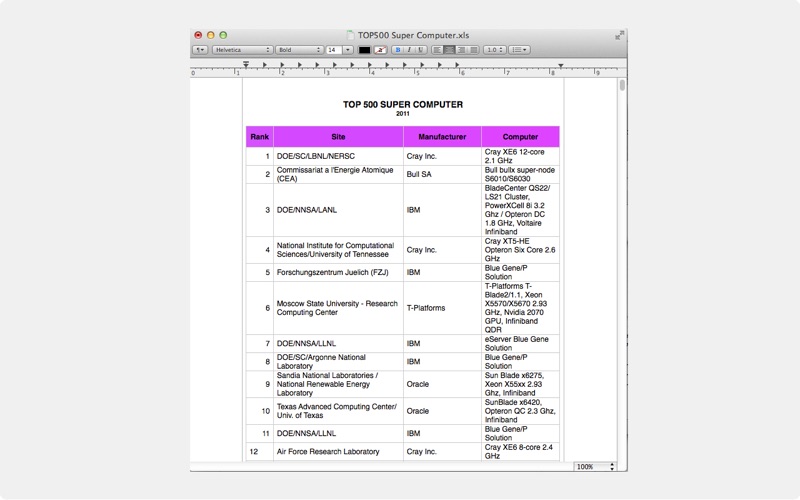Open the paragraph styles pop-up menu
Image resolution: width=800 pixels, height=500 pixels.
[x=199, y=50]
